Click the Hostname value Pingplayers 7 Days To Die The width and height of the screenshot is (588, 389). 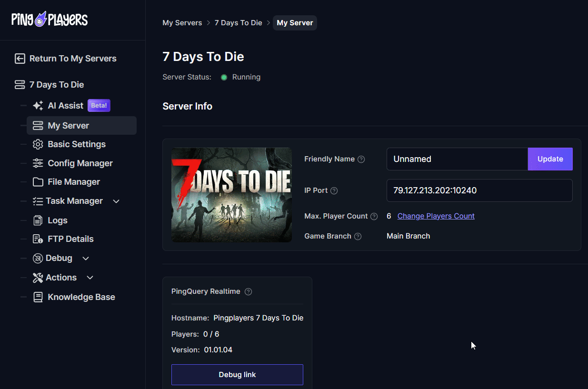click(x=259, y=318)
